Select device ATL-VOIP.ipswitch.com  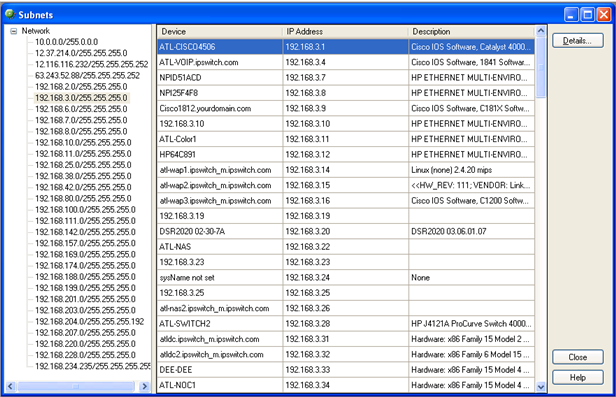point(198,62)
